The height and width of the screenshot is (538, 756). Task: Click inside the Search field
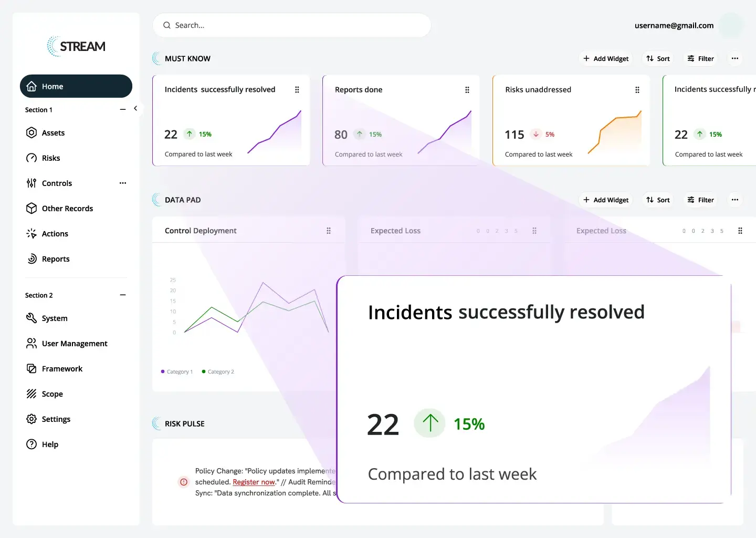coord(292,25)
